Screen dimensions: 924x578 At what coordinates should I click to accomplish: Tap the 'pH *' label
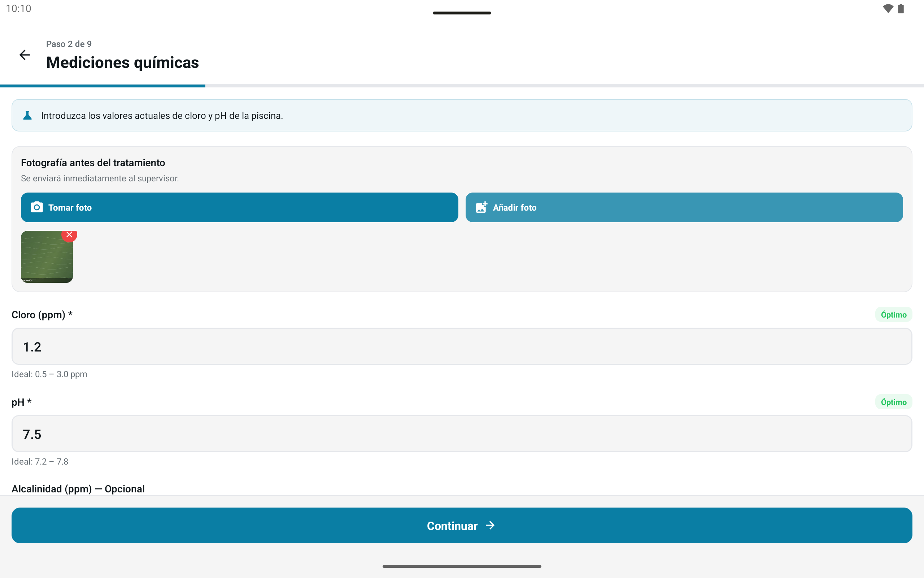pos(21,402)
